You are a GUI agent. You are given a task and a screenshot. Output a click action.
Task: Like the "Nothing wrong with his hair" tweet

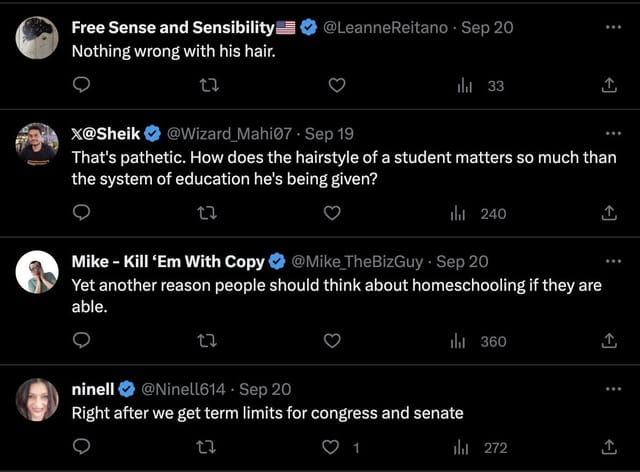336,86
